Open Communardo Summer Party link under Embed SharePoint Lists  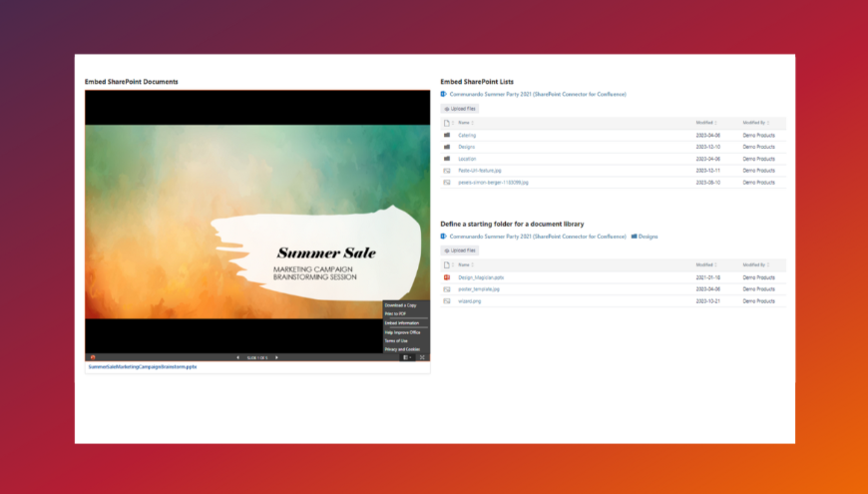click(x=538, y=94)
